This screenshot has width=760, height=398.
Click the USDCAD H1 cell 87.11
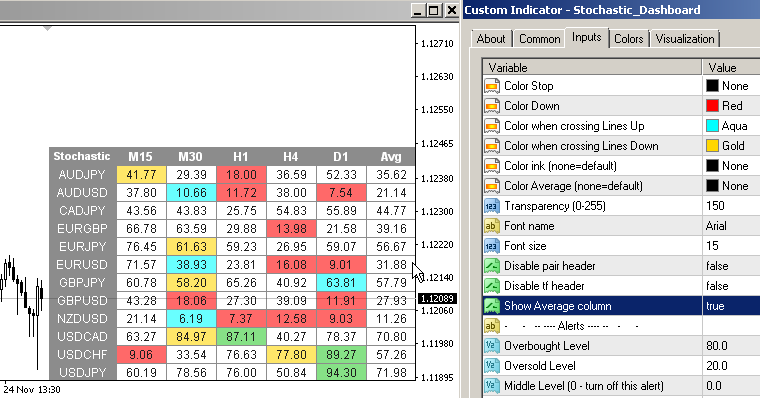point(241,336)
